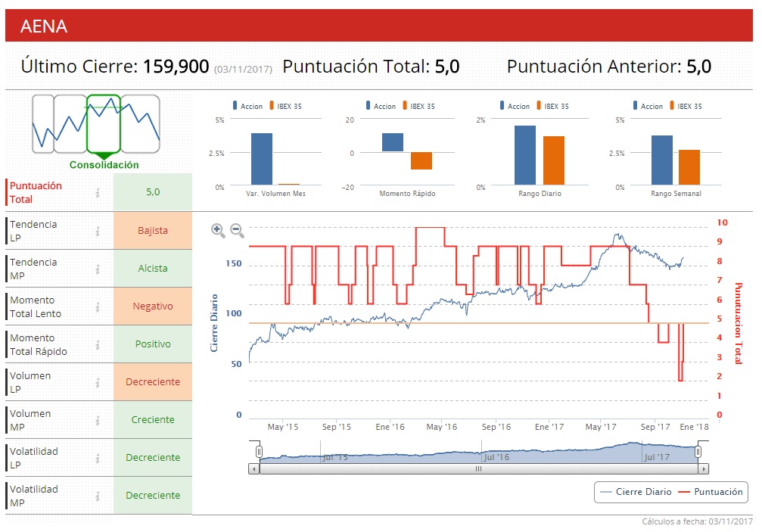Screen dimensions: 762x532
Task: Click left handle of chart range navigator
Action: point(259,452)
